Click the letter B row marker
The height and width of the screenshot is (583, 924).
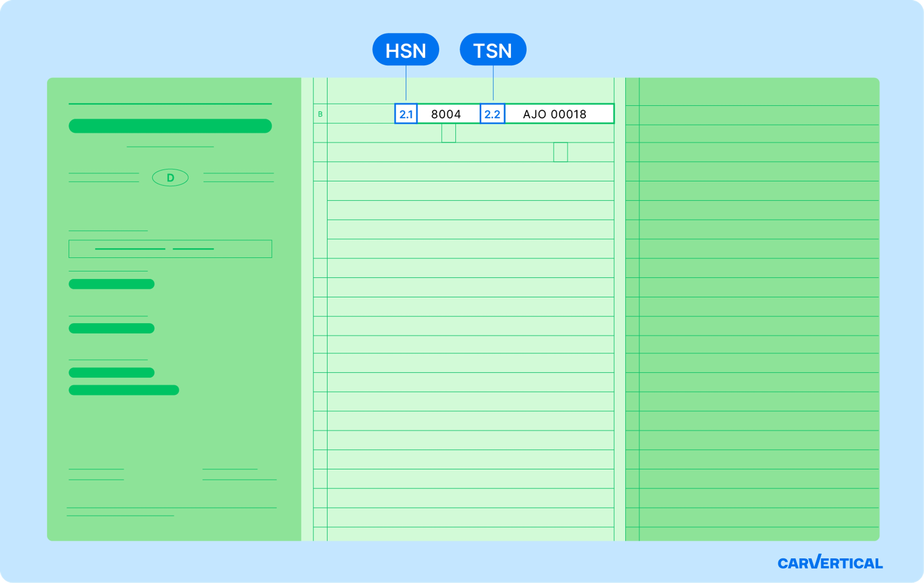point(320,114)
